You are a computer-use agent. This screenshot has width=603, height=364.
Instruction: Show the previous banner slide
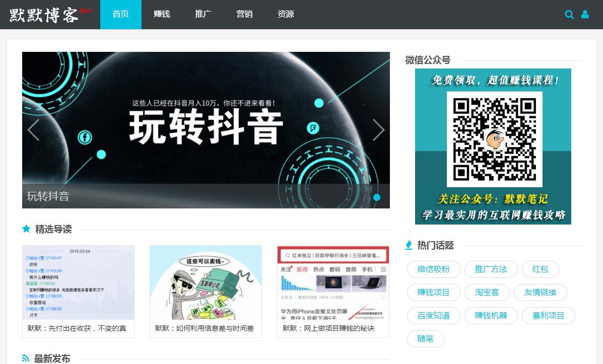[x=34, y=130]
